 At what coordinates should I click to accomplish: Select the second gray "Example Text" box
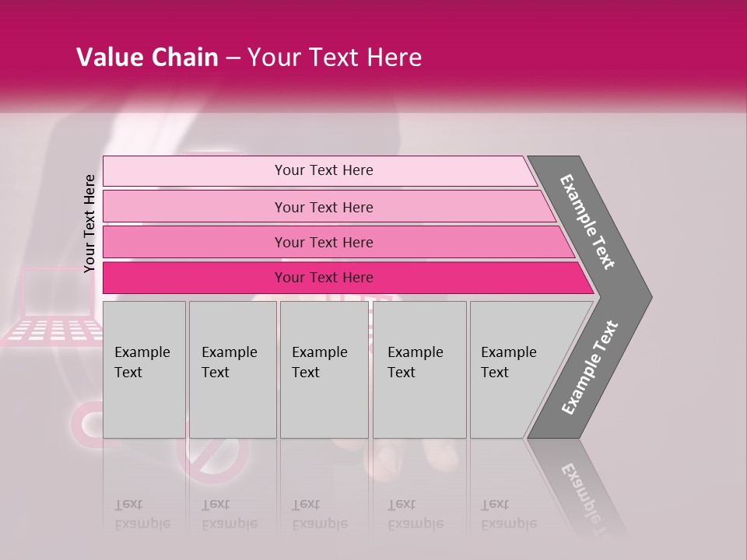233,369
